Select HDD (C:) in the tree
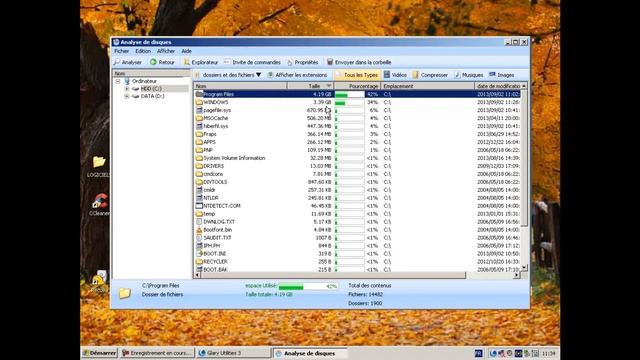The width and height of the screenshot is (640, 360). point(151,89)
